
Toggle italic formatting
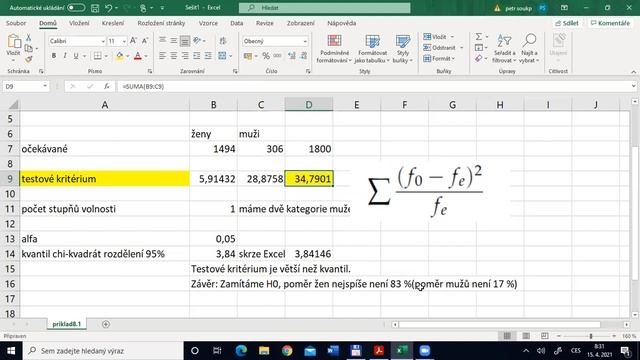[x=64, y=56]
